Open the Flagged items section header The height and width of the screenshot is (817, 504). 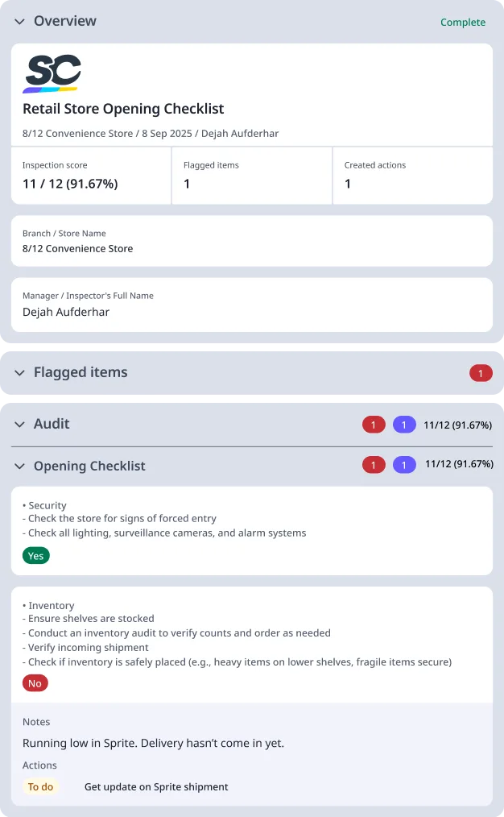[x=80, y=372]
